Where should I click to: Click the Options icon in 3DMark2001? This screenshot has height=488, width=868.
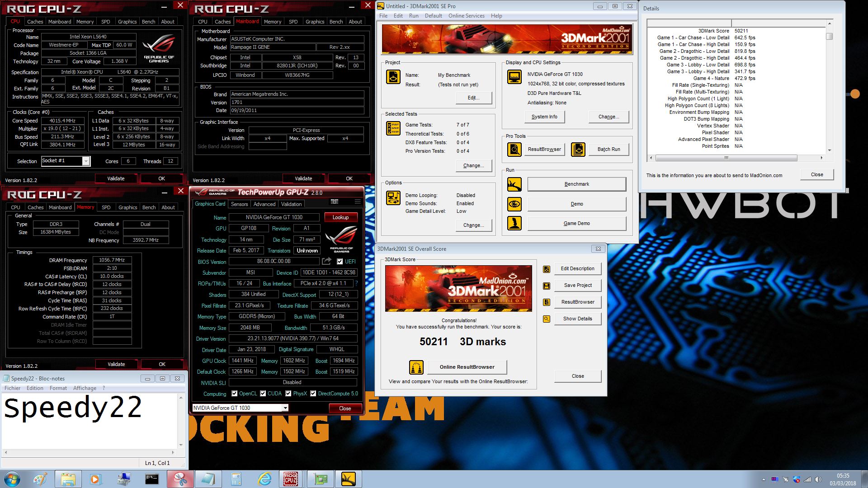pyautogui.click(x=393, y=198)
